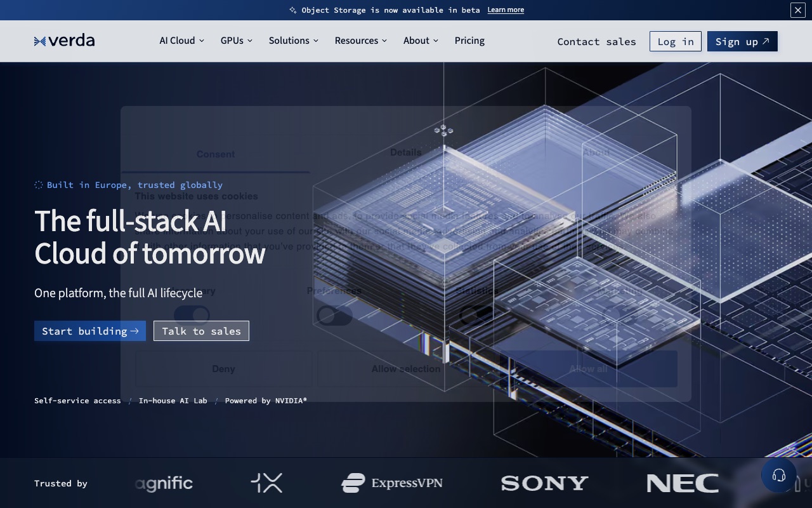This screenshot has width=812, height=508.
Task: Click the SONY logo in Trusted by
Action: (x=544, y=484)
